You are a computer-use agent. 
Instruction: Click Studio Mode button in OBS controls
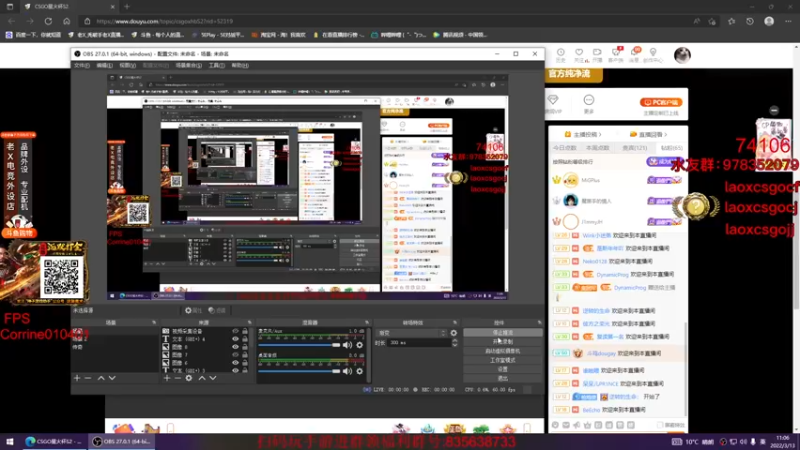pyautogui.click(x=503, y=360)
